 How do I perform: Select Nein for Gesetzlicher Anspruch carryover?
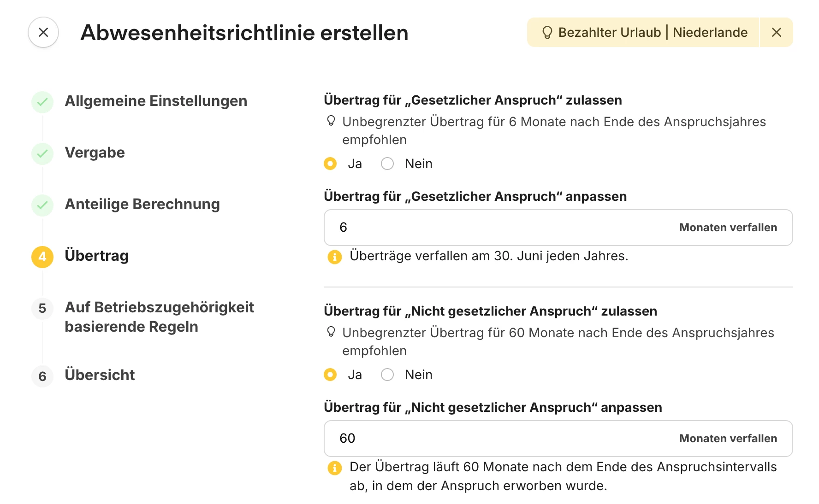point(387,164)
